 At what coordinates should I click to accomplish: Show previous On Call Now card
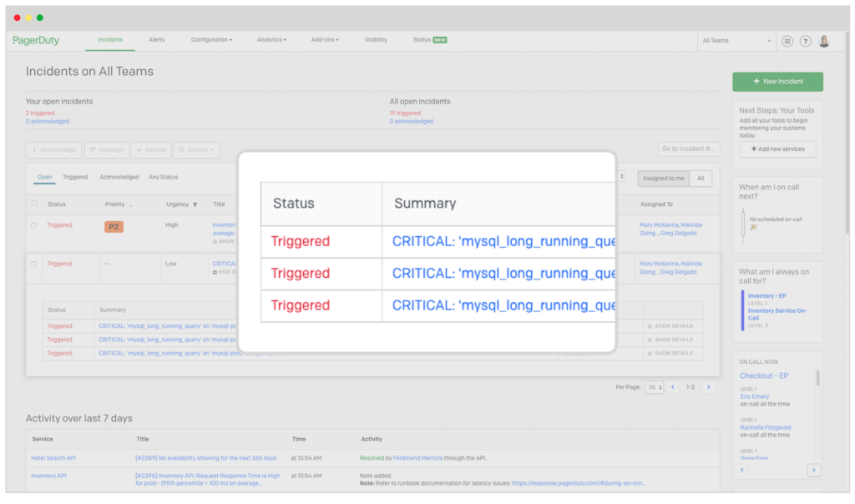click(x=741, y=470)
